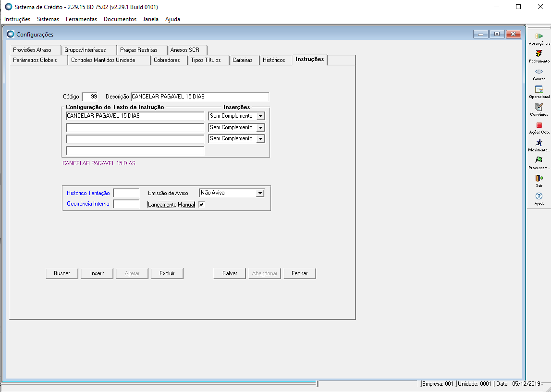Click the Configurações window title icon

11,34
